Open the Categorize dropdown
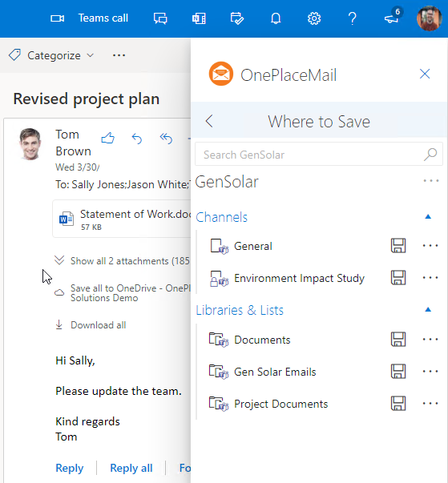 51,55
